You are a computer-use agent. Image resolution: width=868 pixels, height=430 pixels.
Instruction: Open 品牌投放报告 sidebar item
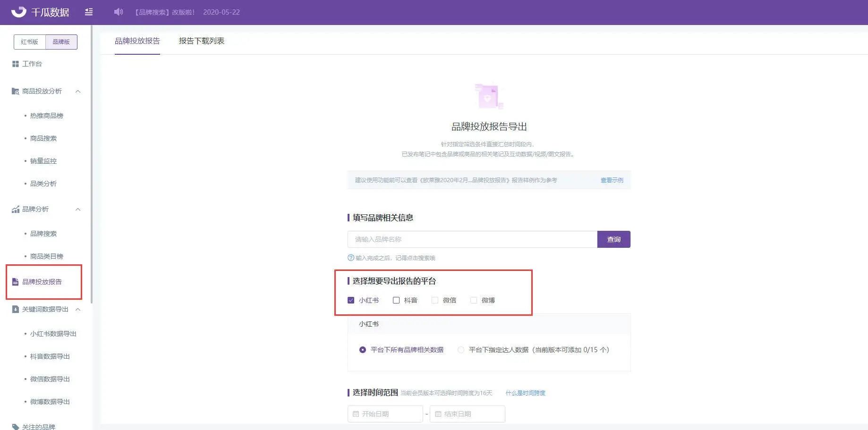tap(42, 282)
